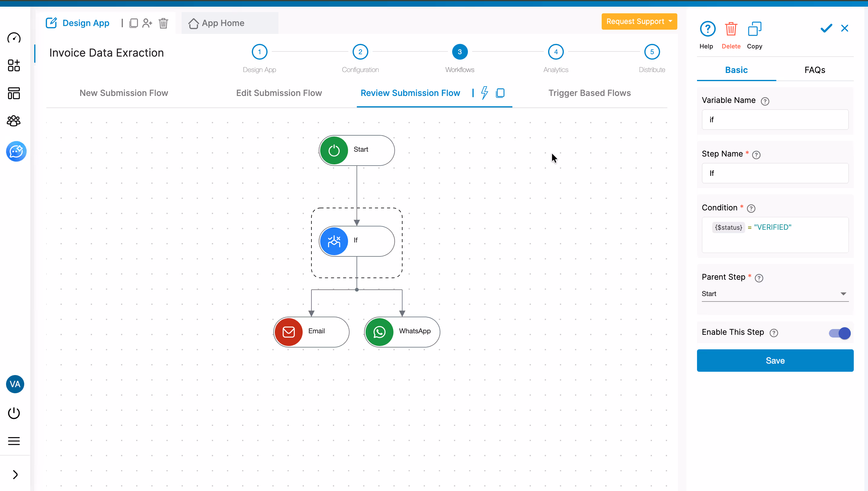Open the layout templates icon in sidebar
Image resolution: width=868 pixels, height=491 pixels.
click(x=14, y=93)
